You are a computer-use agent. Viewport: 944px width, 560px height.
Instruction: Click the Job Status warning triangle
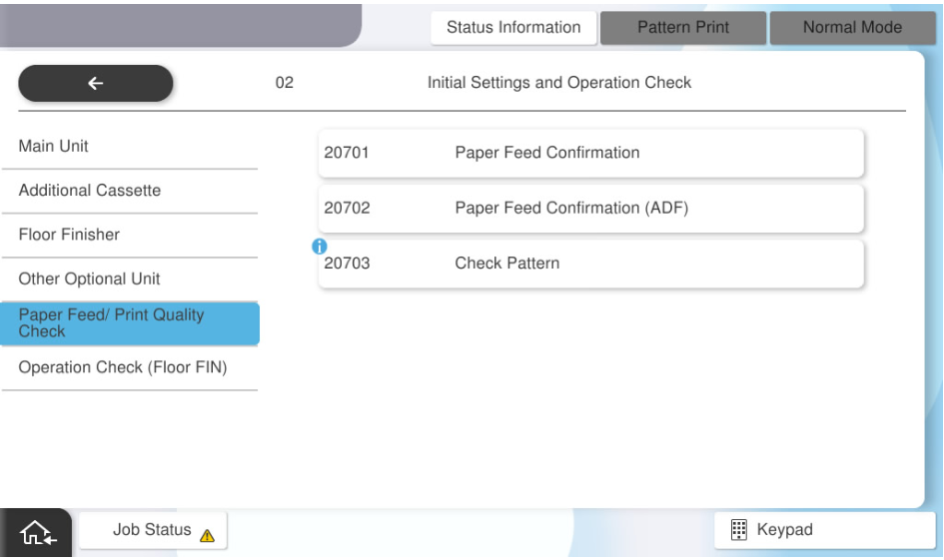tap(207, 534)
